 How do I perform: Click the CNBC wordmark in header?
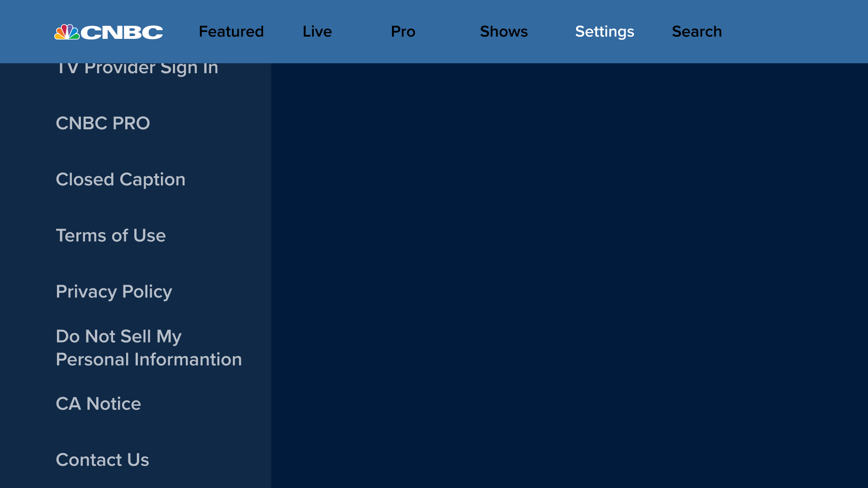click(x=122, y=32)
